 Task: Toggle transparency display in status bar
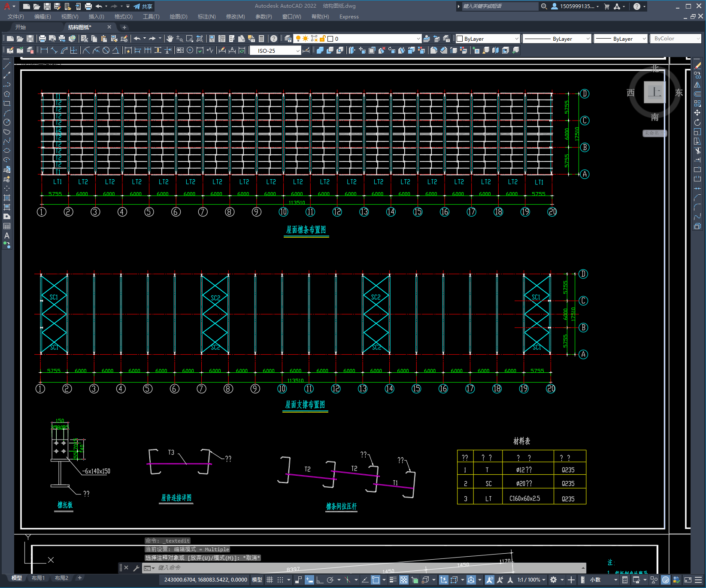coord(404,580)
